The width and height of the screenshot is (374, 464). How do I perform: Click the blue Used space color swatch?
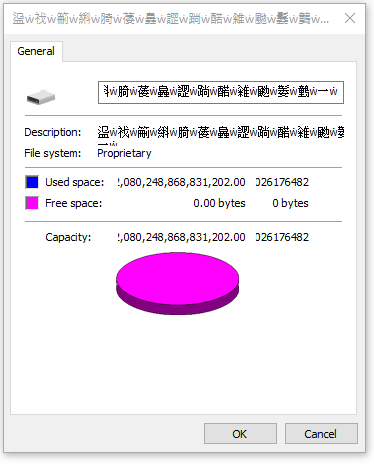(x=32, y=182)
